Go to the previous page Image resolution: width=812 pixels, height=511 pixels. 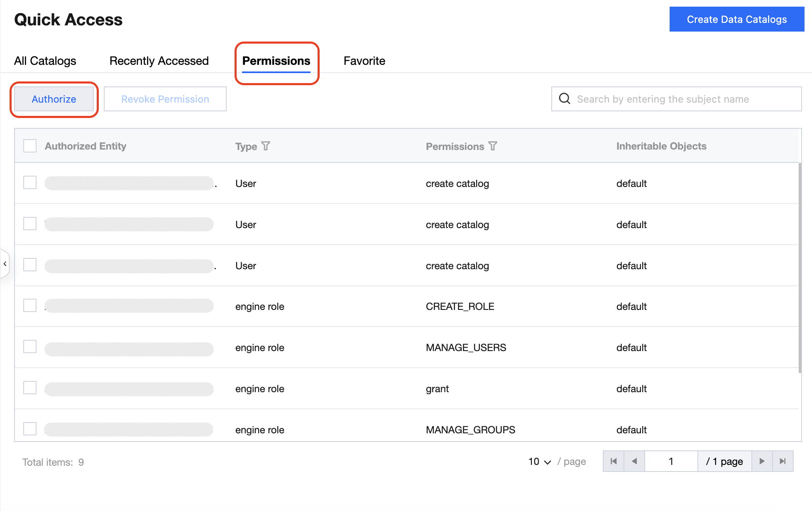(x=634, y=461)
